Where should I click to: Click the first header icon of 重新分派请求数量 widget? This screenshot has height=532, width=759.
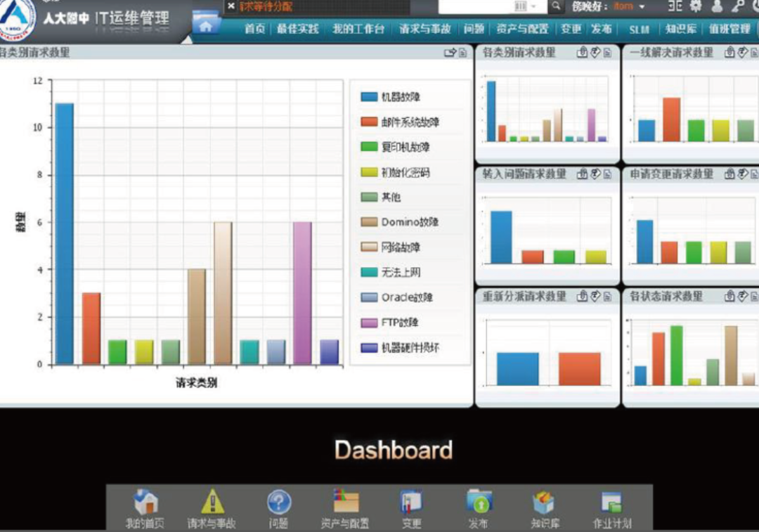583,296
